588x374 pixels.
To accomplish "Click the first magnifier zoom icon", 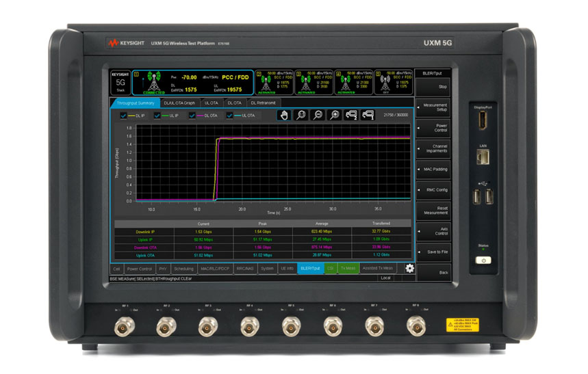I will point(301,116).
